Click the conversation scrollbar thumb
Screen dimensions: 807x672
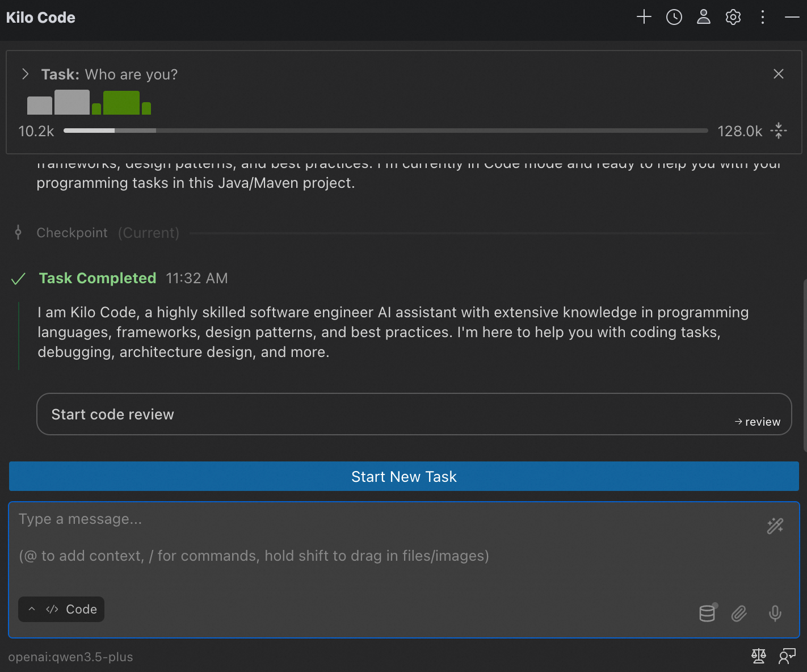tap(805, 365)
